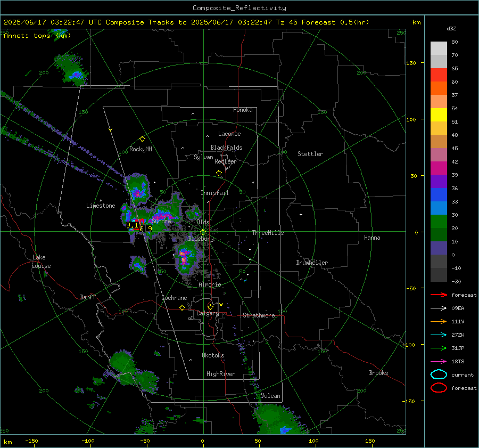
Task: Click the Cochrane town label
Action: click(174, 298)
